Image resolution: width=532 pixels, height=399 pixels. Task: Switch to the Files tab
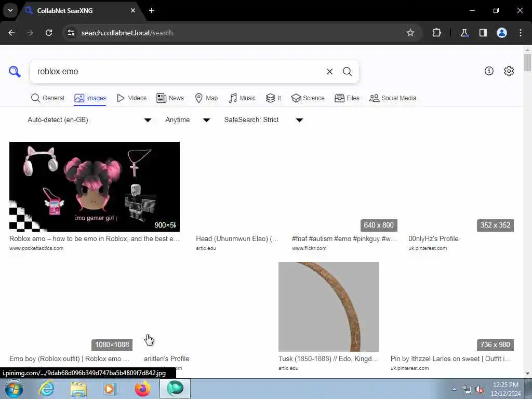347,98
